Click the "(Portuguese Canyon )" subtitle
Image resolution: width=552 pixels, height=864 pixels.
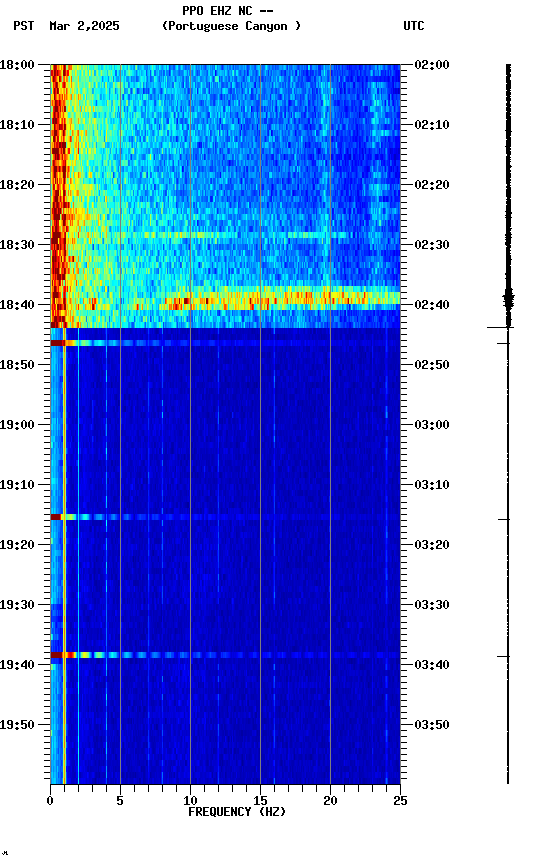[231, 26]
